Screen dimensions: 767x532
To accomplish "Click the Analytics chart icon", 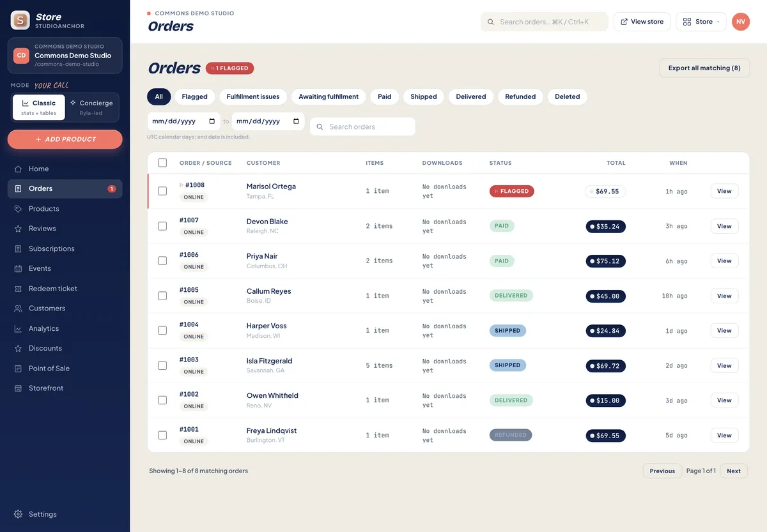I will pos(18,329).
